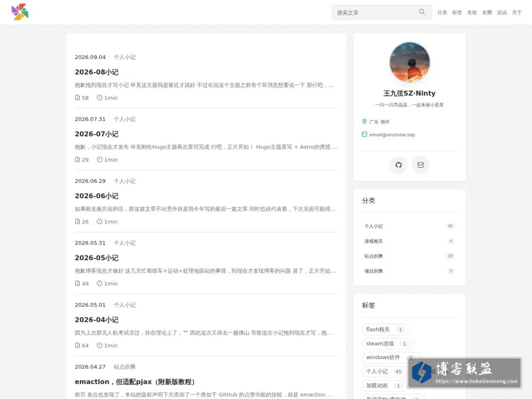Click clock icon of 2026-08小记
Image resolution: width=532 pixels, height=399 pixels.
click(x=100, y=98)
